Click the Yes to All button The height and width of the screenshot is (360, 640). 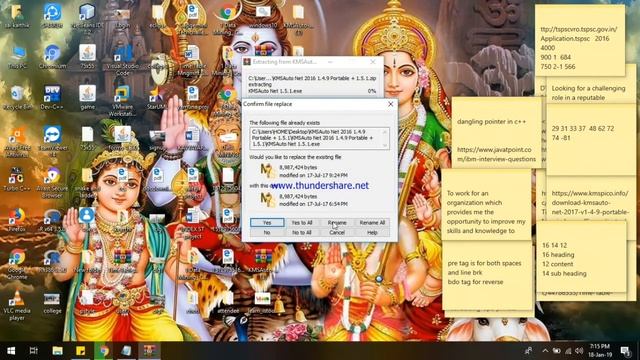[x=302, y=222]
